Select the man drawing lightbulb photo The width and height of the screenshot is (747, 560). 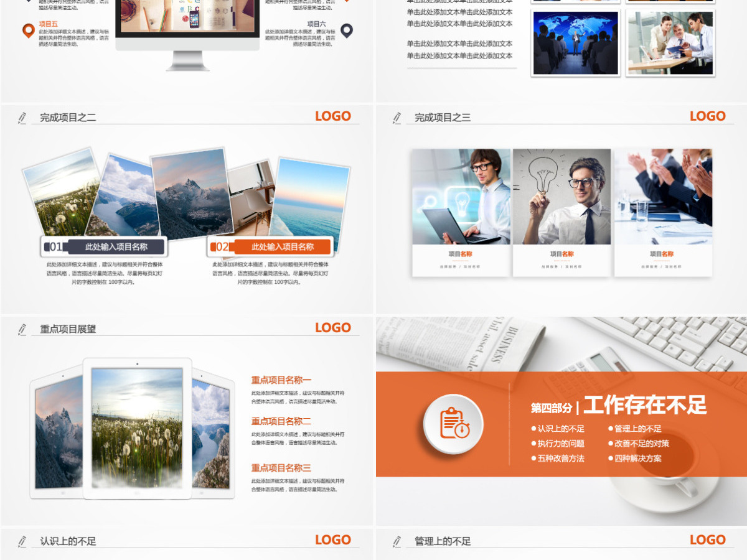(x=562, y=197)
